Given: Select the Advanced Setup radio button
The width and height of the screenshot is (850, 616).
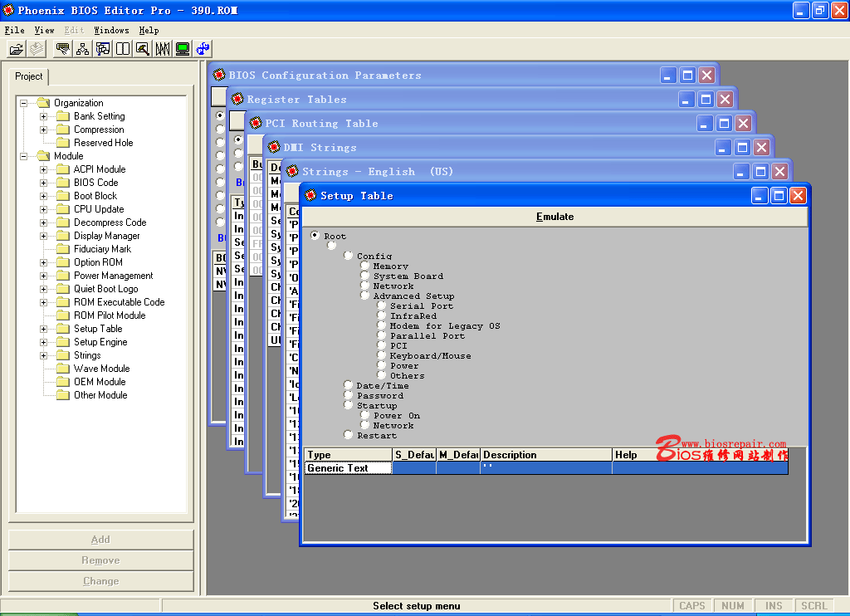Looking at the screenshot, I should [365, 296].
